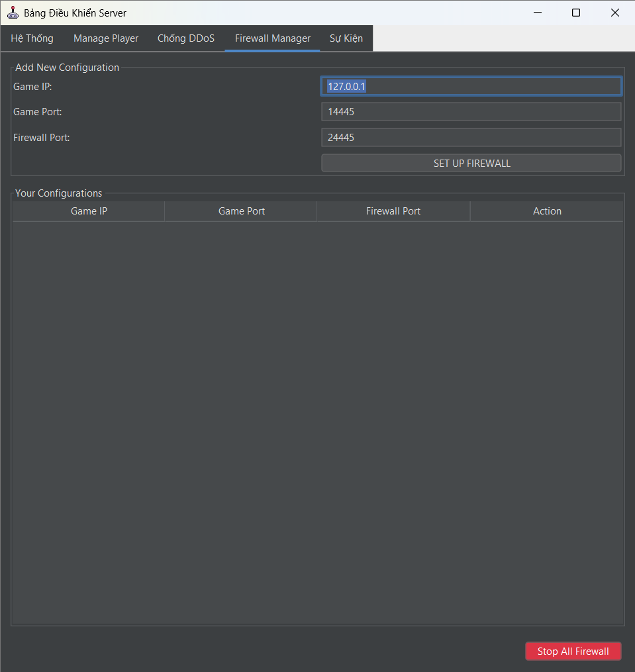Click the Game Port column header
The height and width of the screenshot is (672, 635).
[x=241, y=211]
